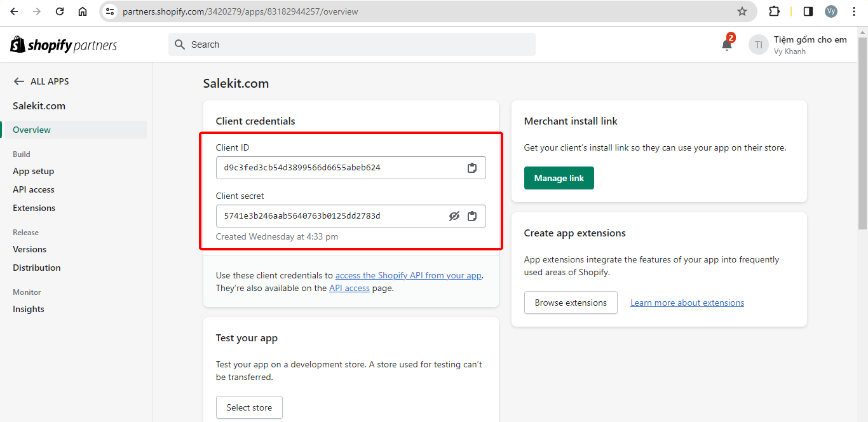Copy the Client ID to clipboard
The image size is (868, 422).
pyautogui.click(x=472, y=168)
